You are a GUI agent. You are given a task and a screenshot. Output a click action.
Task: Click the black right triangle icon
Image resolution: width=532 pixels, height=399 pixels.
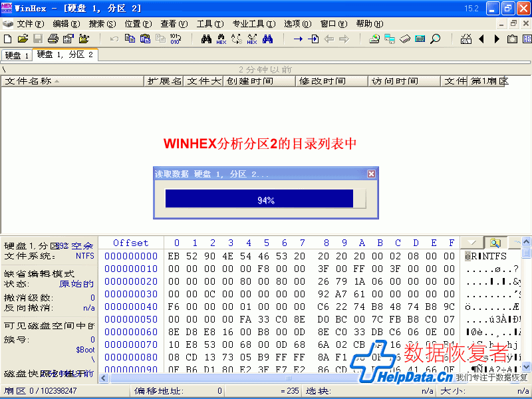coord(497,39)
